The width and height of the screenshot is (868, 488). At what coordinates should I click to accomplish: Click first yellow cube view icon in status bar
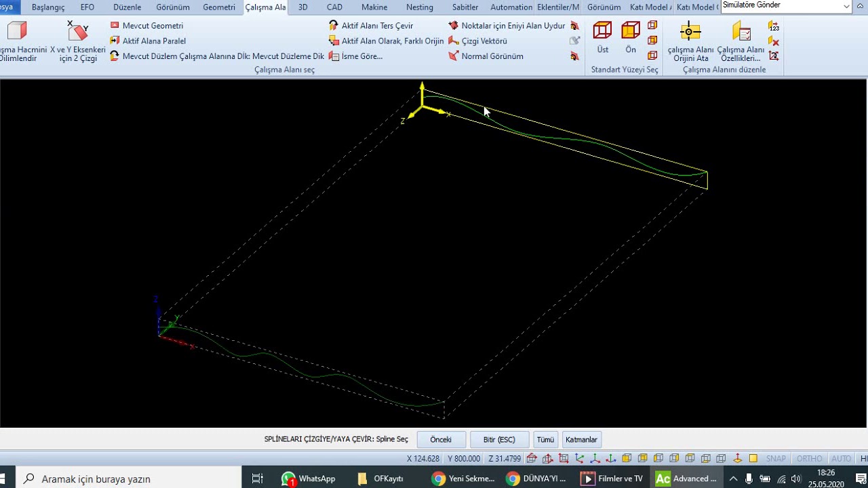coord(627,459)
